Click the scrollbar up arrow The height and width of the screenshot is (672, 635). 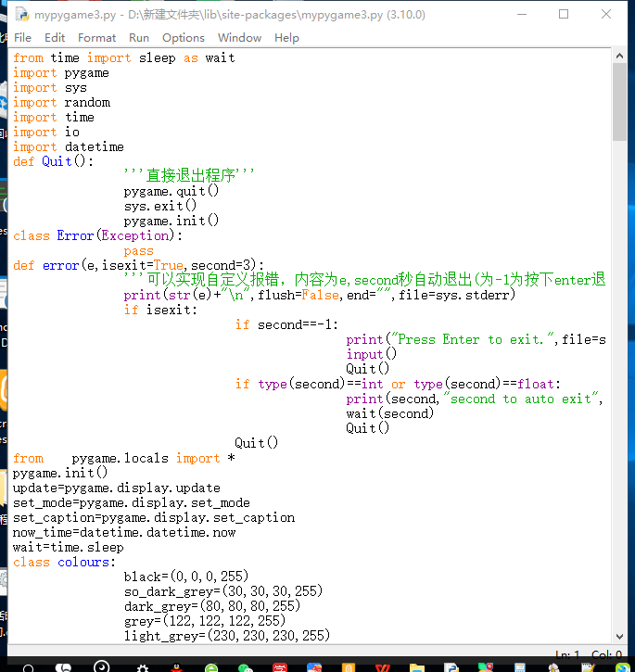[x=619, y=56]
